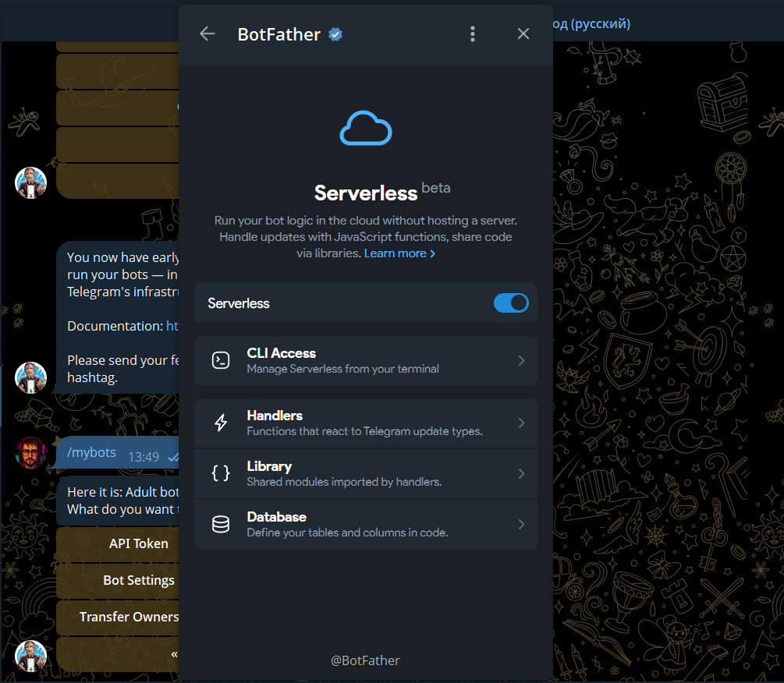Image resolution: width=784 pixels, height=683 pixels.
Task: Open the Learn more link
Action: point(399,253)
